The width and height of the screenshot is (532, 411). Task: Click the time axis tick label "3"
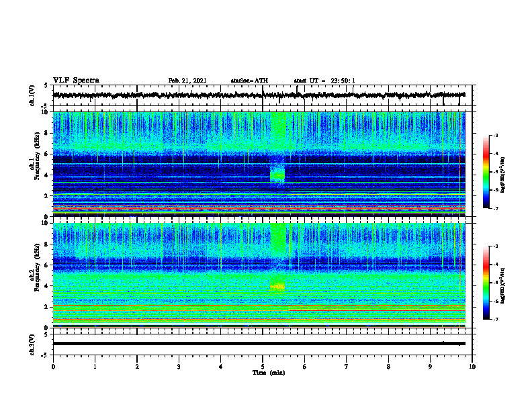pos(179,367)
